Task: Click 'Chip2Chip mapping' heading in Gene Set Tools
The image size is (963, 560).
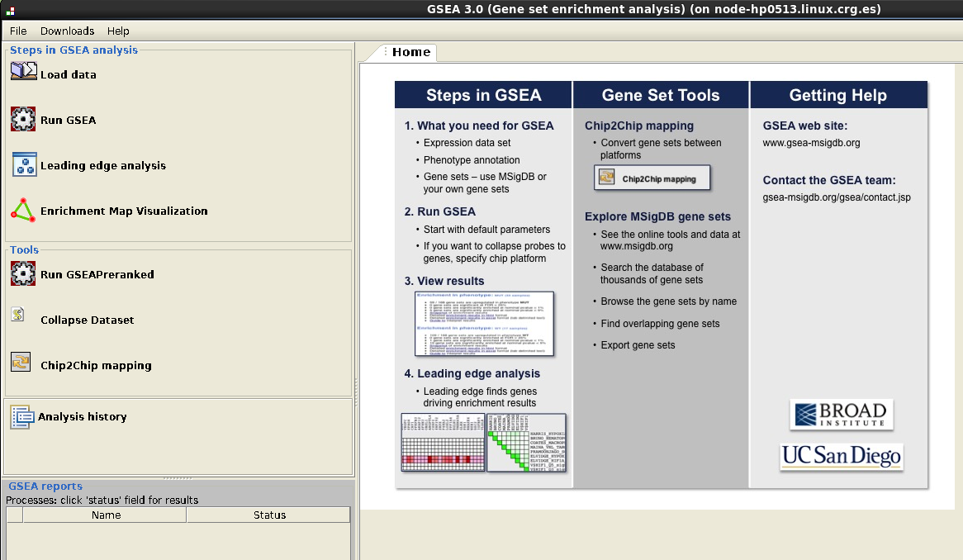Action: pos(638,126)
